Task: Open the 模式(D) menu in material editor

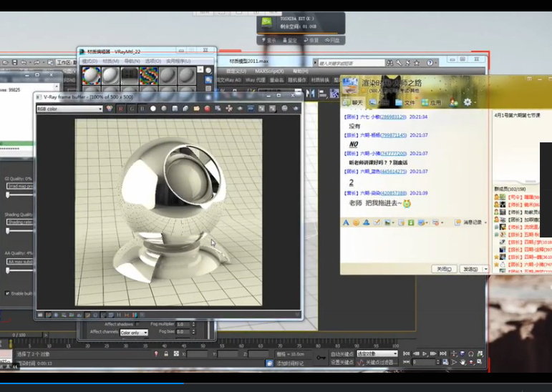Action: pos(89,62)
